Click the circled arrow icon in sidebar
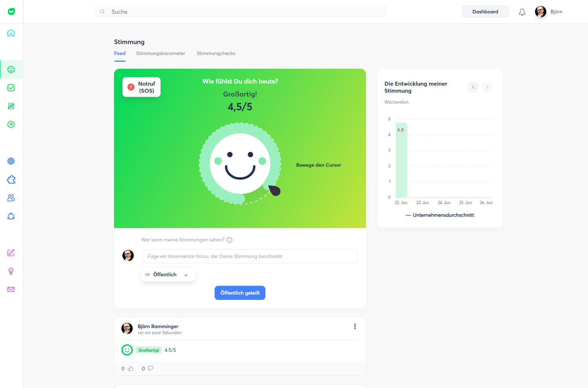This screenshot has height=388, width=588. coord(11,124)
